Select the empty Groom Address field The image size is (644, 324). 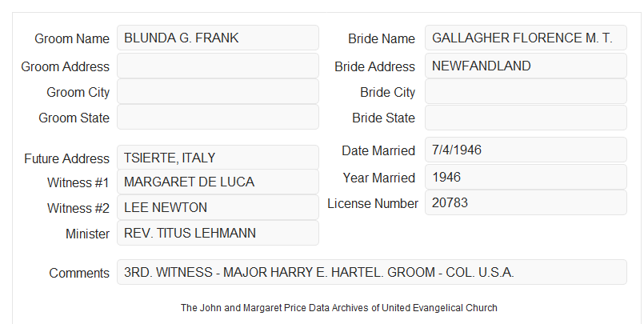[218, 66]
